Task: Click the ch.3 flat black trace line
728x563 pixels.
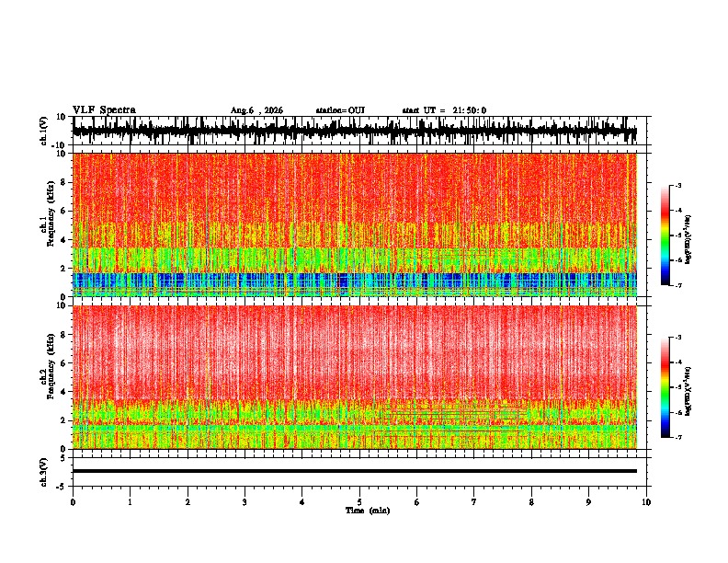Action: [355, 471]
